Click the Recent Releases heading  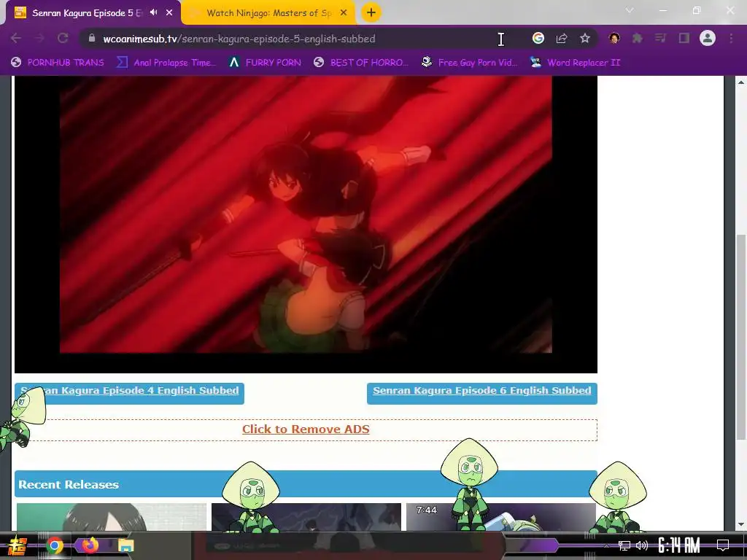tap(69, 484)
